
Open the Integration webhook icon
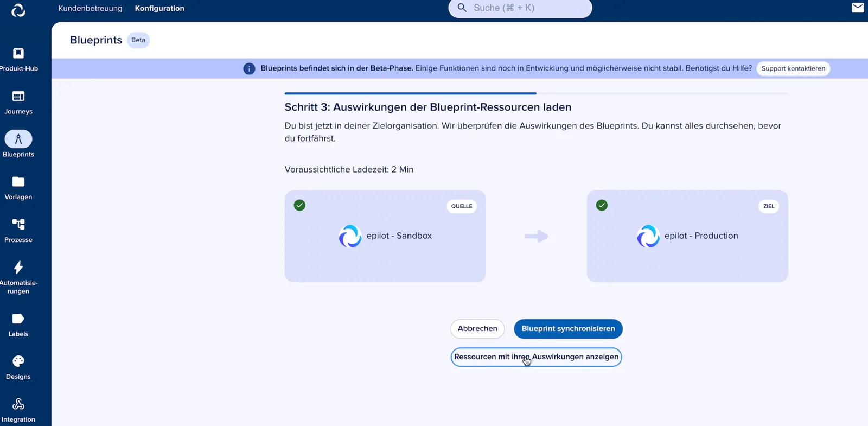(x=18, y=404)
